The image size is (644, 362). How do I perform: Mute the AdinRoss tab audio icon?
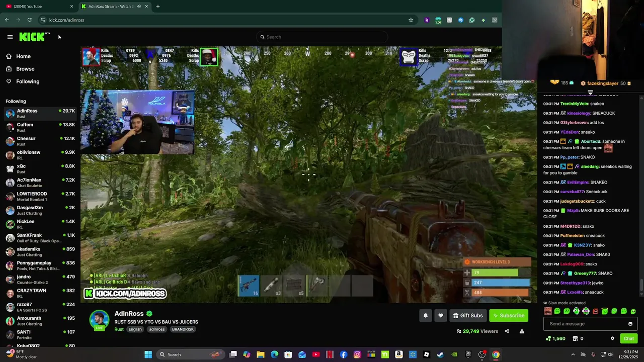click(139, 7)
